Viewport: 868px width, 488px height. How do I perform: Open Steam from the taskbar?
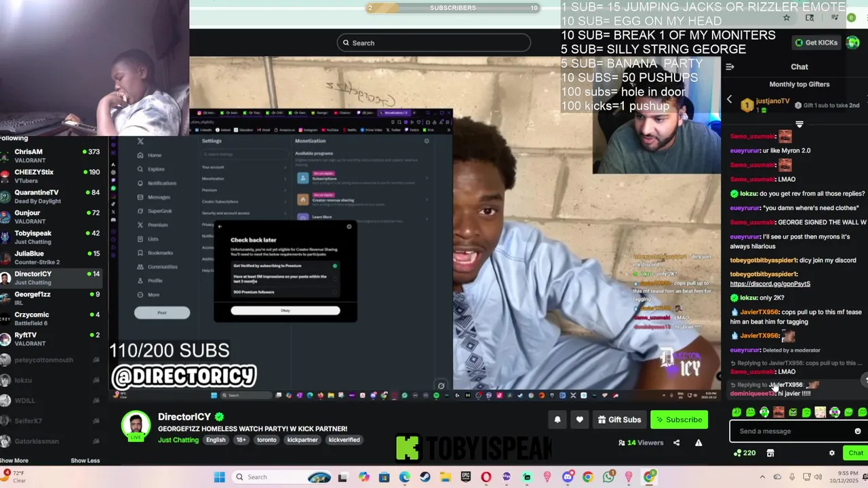(x=425, y=477)
